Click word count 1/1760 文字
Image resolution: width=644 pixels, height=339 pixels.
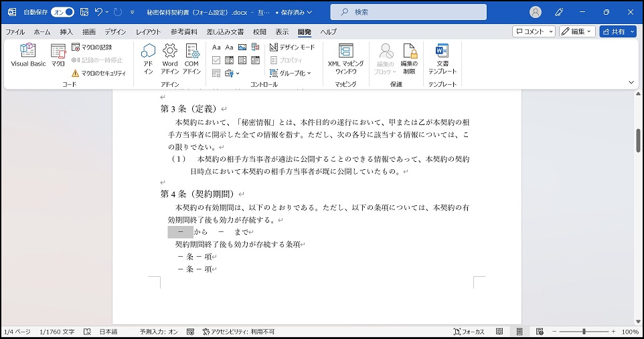(57, 332)
